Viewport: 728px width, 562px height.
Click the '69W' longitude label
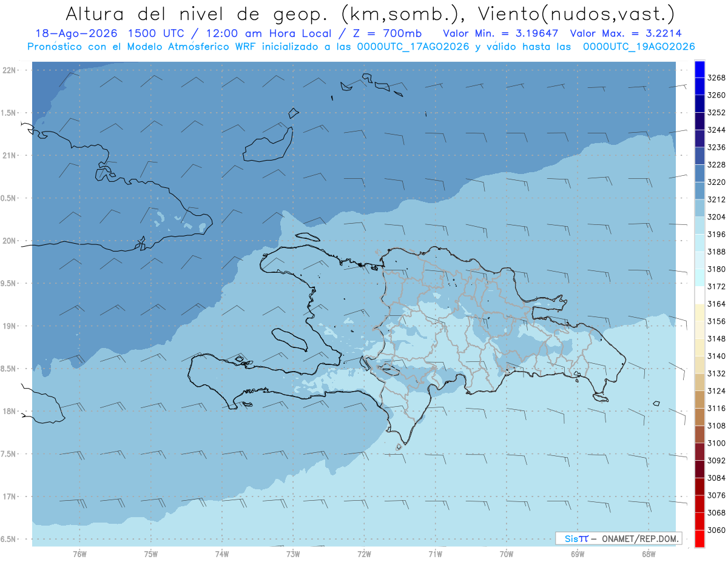point(578,554)
